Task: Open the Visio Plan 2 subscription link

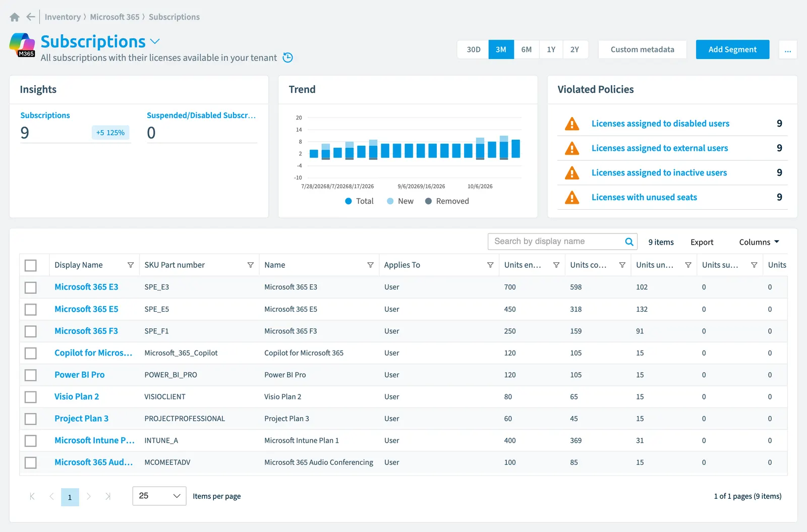Action: [77, 396]
